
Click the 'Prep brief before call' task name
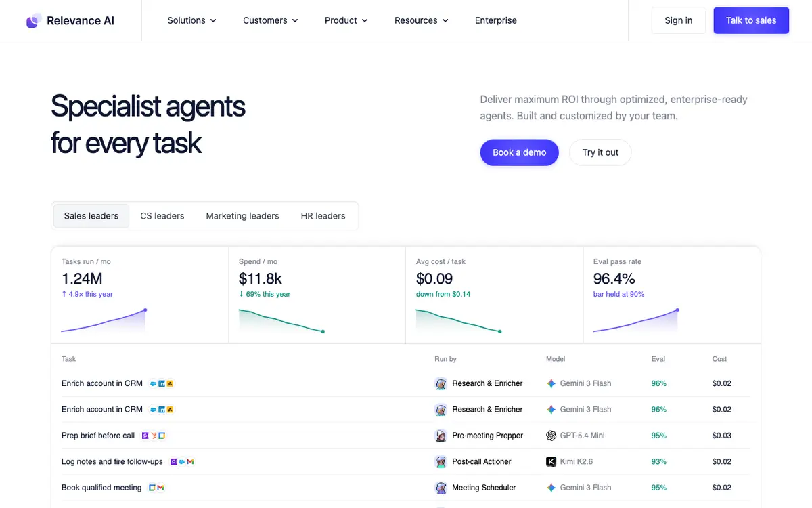(x=98, y=436)
